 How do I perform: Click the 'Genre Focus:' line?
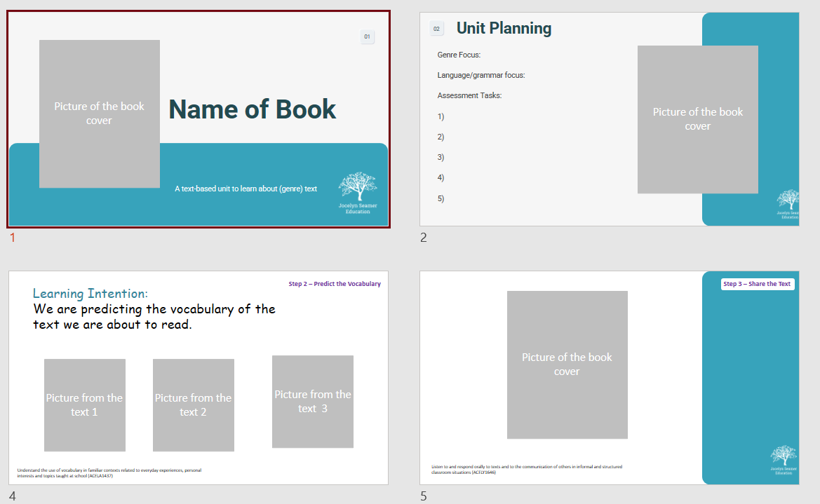point(459,55)
